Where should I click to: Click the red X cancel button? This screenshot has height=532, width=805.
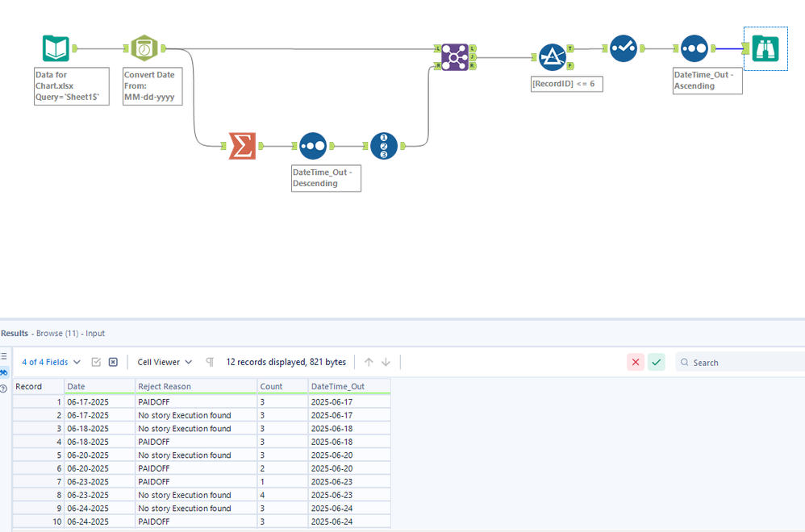pyautogui.click(x=635, y=362)
